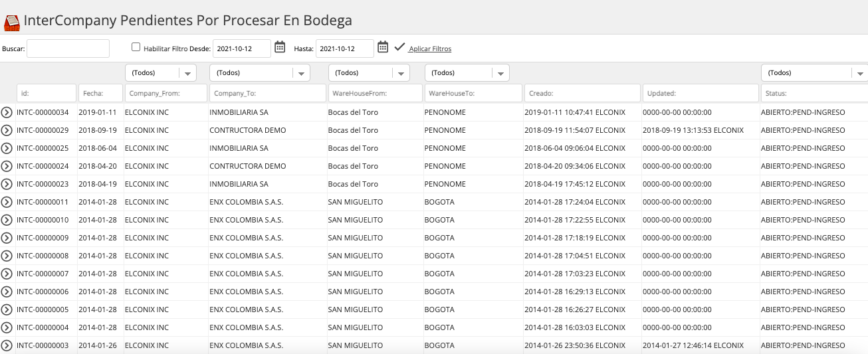Click created timestamp 2014-01-28 16:26:27 ELCONIX

[x=575, y=310]
